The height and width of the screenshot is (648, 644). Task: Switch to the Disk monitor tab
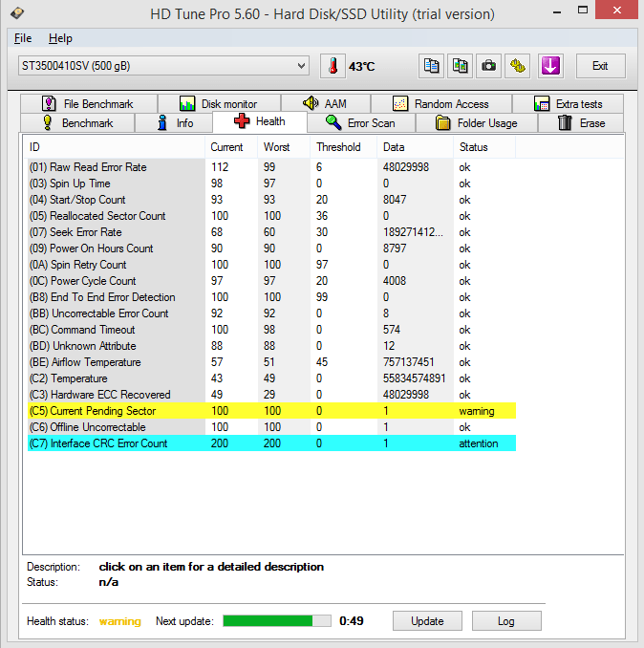[x=219, y=104]
